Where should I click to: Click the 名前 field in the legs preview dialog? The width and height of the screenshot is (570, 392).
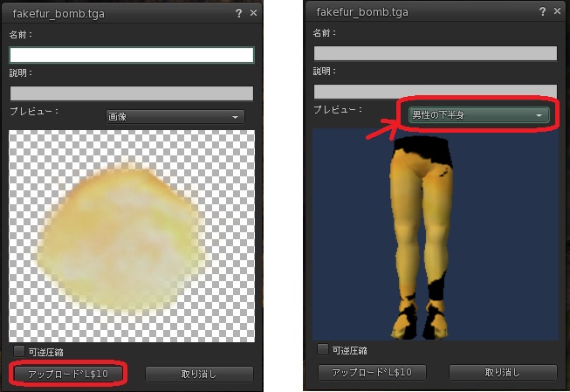435,53
